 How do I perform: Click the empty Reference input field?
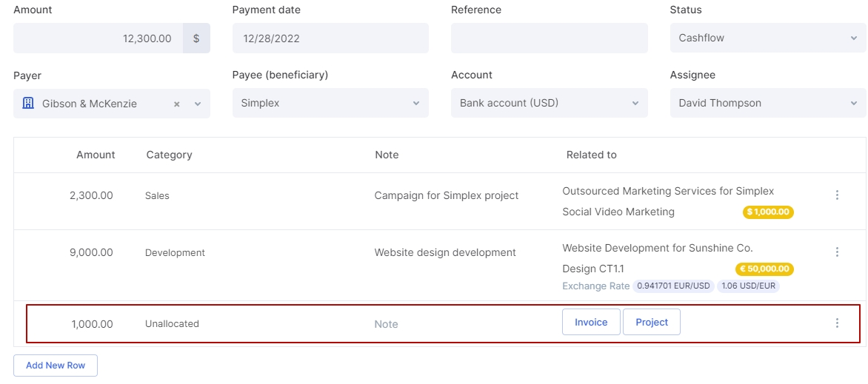click(549, 38)
